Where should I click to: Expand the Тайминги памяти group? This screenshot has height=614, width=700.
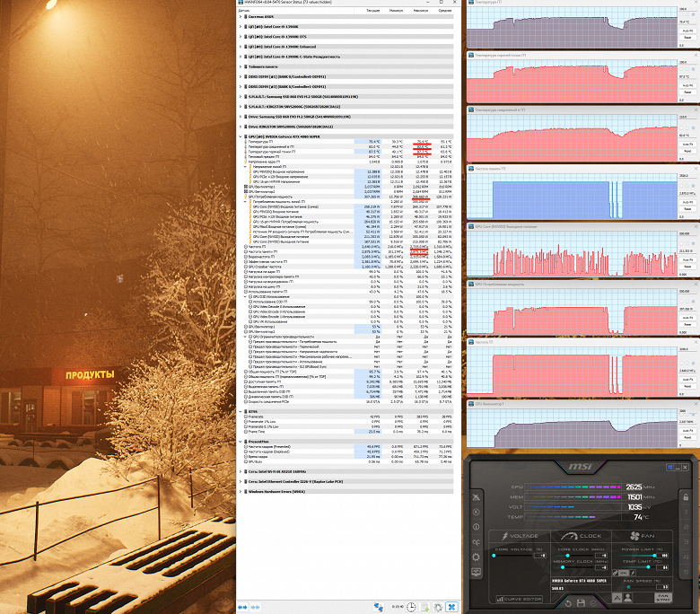(241, 66)
